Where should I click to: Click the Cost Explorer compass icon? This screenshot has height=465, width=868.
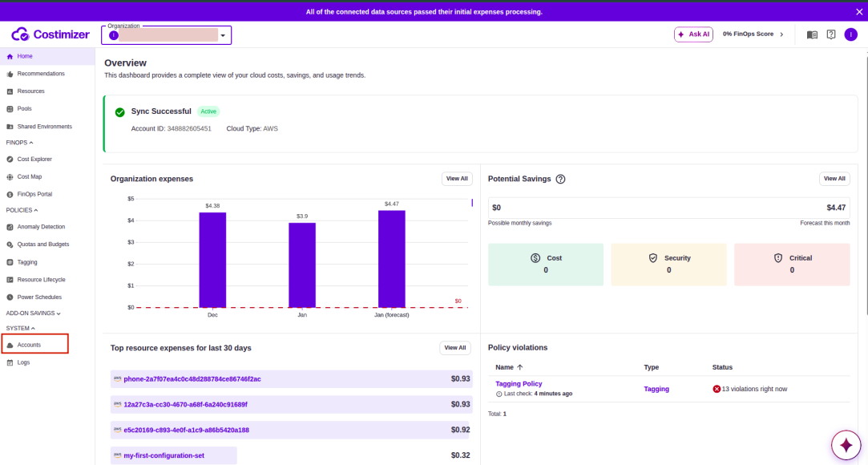point(10,160)
